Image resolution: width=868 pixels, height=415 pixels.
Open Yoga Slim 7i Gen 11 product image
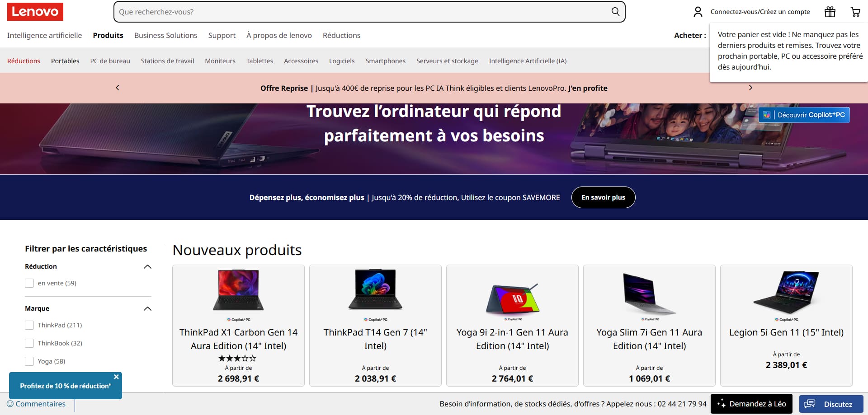tap(650, 294)
